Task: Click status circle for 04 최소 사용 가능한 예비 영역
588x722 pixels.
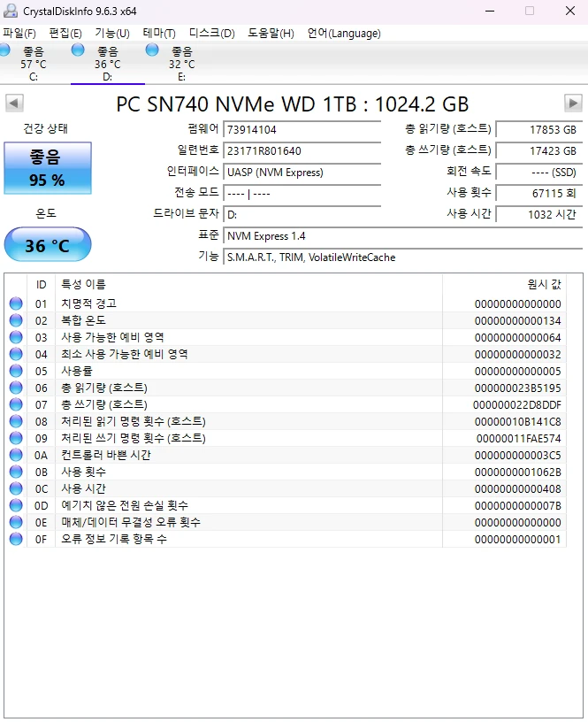Action: (x=16, y=354)
